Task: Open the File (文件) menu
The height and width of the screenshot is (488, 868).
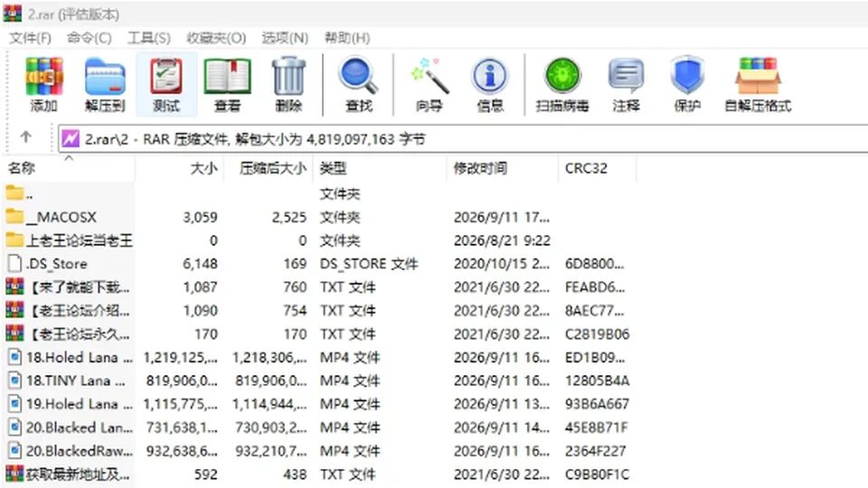Action: point(31,38)
